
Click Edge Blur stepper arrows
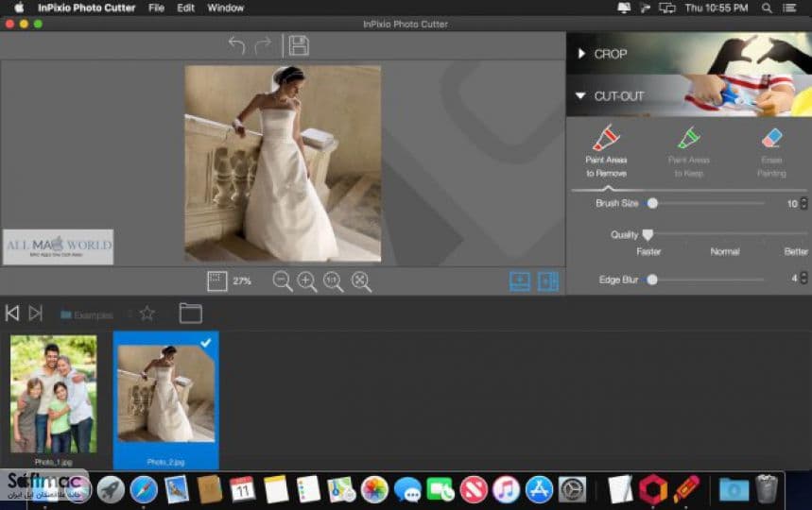point(803,279)
